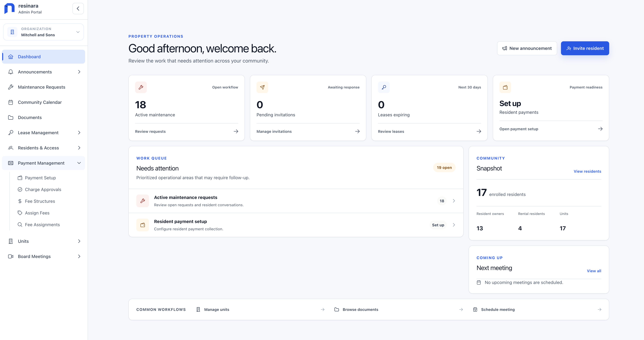Expand the Announcements submenu chevron
Image resolution: width=644 pixels, height=340 pixels.
(79, 72)
